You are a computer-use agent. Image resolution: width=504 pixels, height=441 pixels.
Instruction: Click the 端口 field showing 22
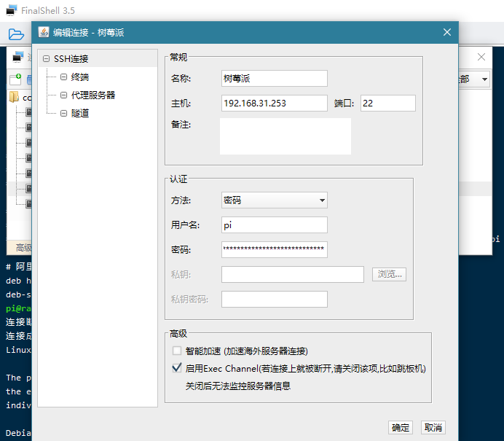pos(388,104)
